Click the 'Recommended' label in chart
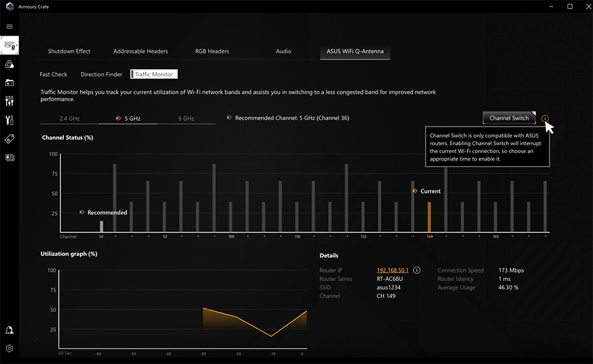The width and height of the screenshot is (593, 364). 107,212
